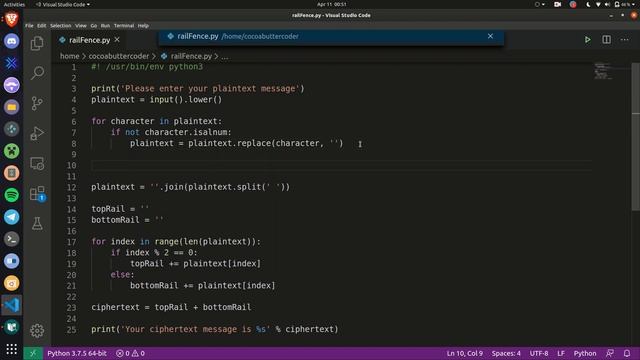Split the editor to the right
Screen dimensions: 640x360
(607, 40)
